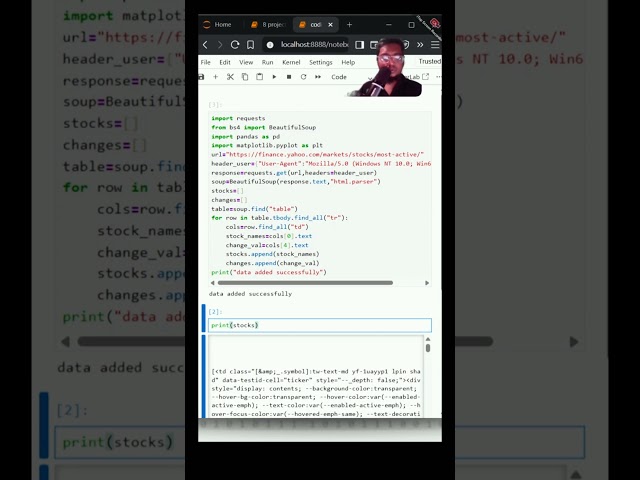Open the Kernel menu
The height and width of the screenshot is (480, 640).
click(x=291, y=62)
